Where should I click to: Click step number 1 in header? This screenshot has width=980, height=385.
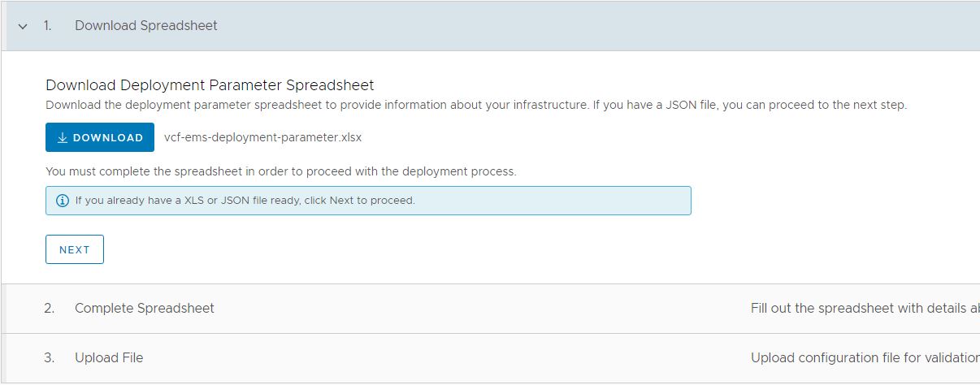(x=47, y=25)
